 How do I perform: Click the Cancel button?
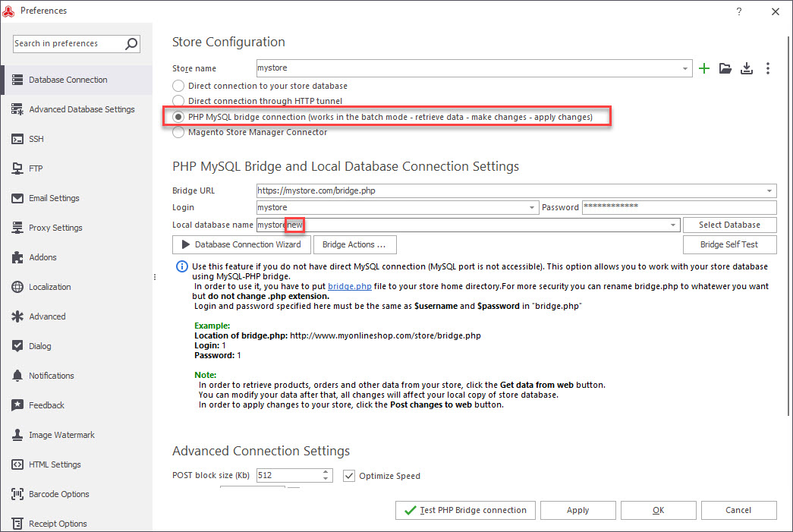(x=738, y=510)
